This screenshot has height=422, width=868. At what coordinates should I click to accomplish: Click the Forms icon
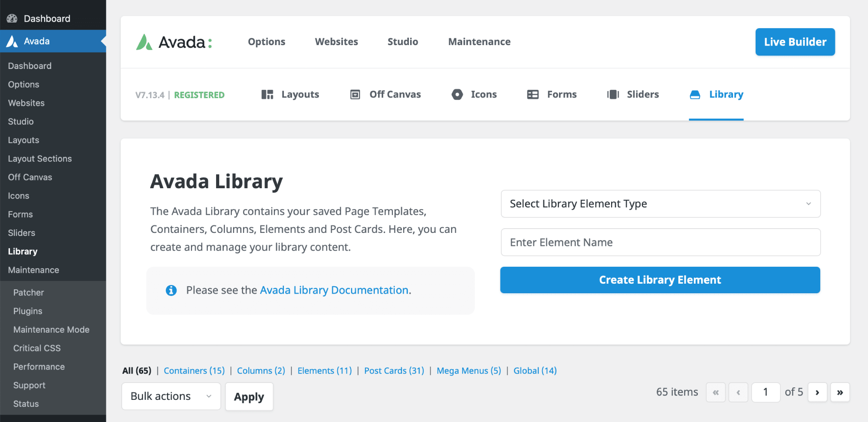[x=533, y=95]
